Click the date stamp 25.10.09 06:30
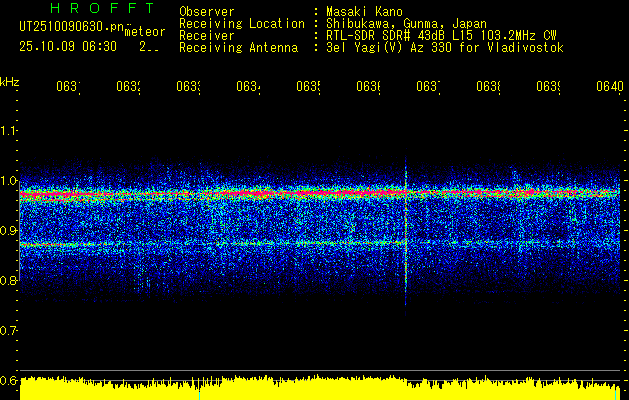Screen dimensions: 629x400 click(x=68, y=47)
